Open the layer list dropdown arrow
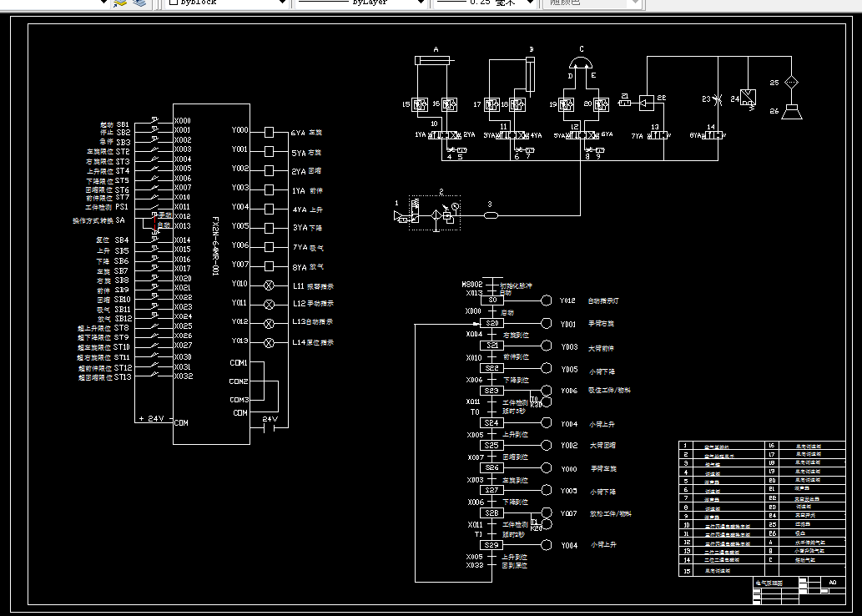This screenshot has height=616, width=862. pos(103,3)
